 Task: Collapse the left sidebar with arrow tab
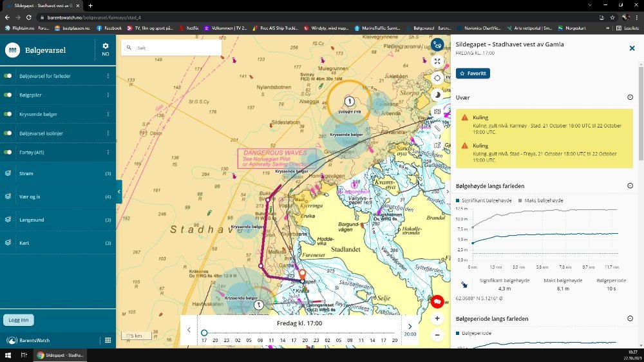118,191
